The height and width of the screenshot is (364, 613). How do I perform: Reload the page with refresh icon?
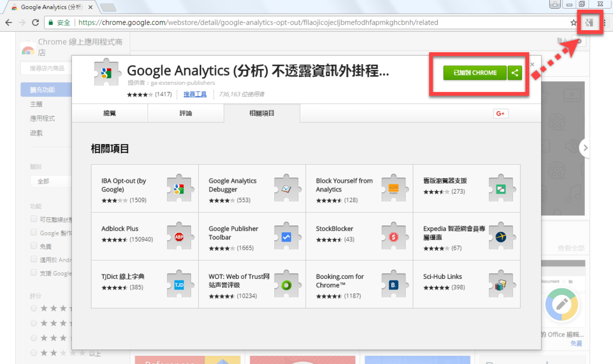click(35, 22)
